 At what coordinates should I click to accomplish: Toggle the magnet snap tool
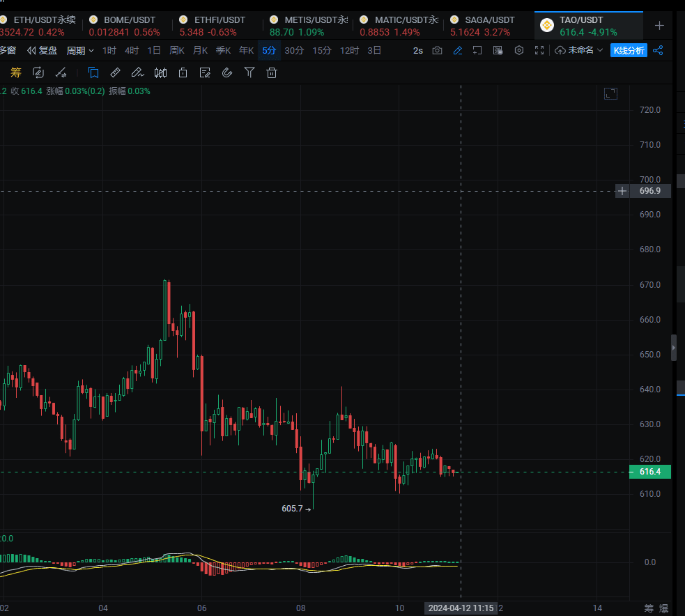227,72
